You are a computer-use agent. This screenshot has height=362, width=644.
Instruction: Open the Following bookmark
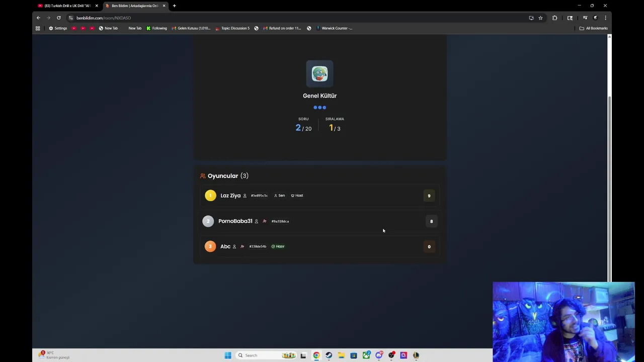tap(156, 28)
